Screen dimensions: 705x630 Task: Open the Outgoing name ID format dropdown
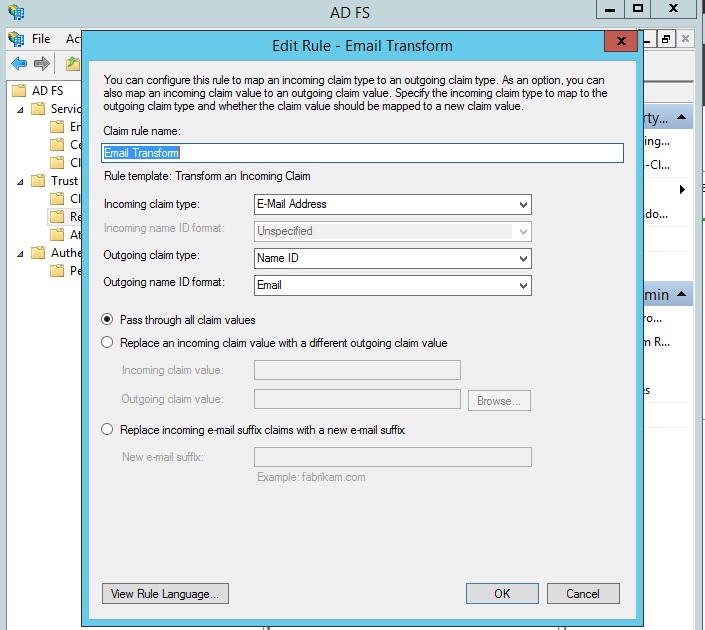coord(393,285)
